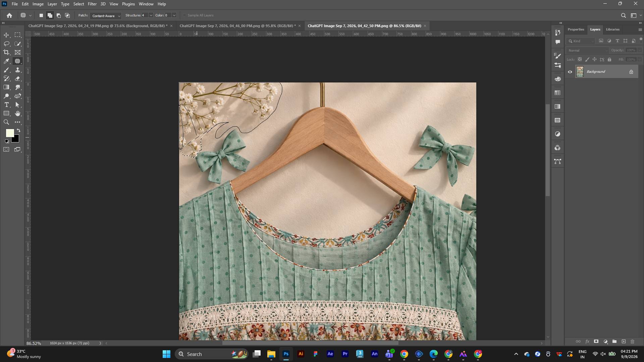
Task: Select the Horizontal Type tool
Action: click(x=6, y=105)
